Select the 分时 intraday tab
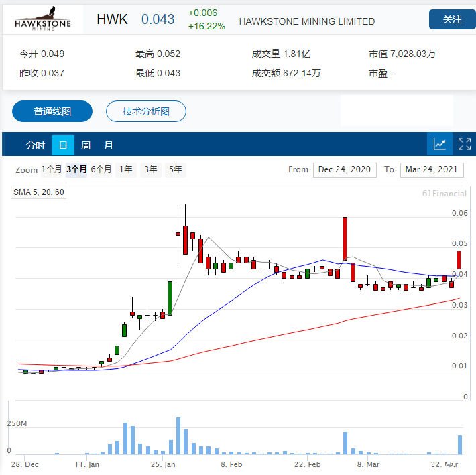This screenshot has height=475, width=476. 36,145
